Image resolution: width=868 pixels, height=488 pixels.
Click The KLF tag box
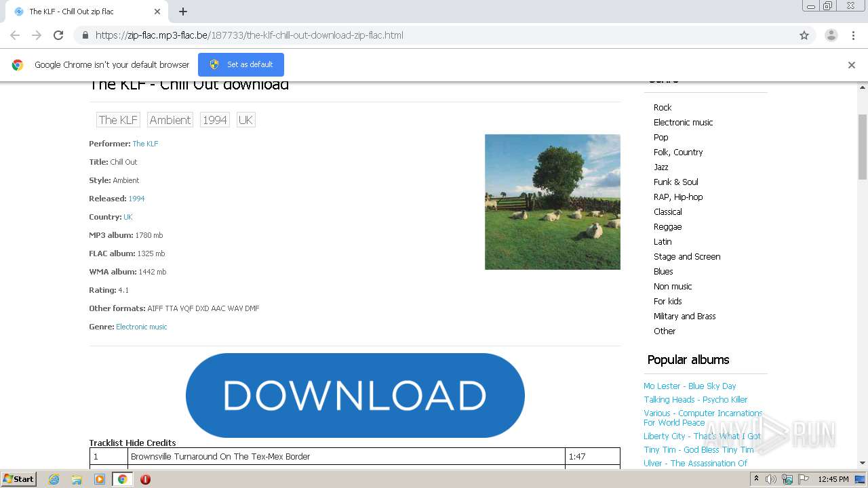(x=118, y=120)
